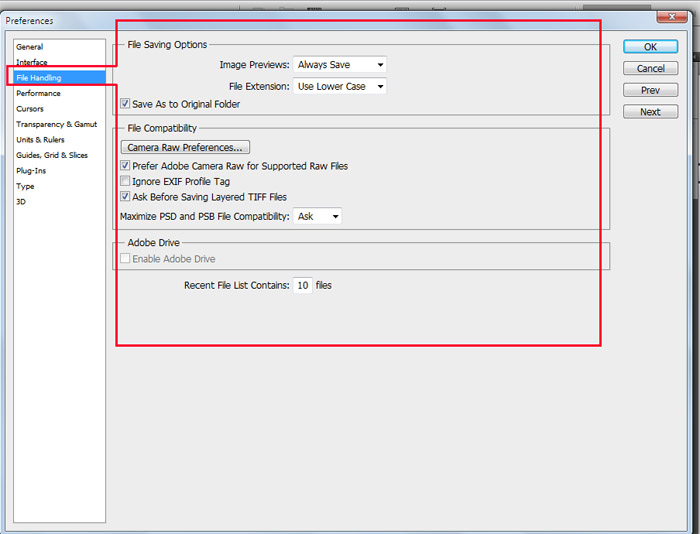The image size is (700, 534).
Task: Confirm settings with the OK button
Action: [x=650, y=47]
